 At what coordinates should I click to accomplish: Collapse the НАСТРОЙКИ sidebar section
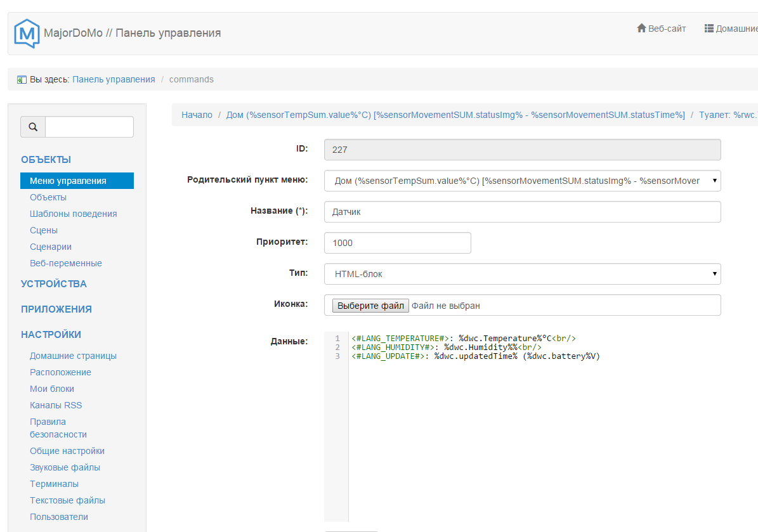51,334
